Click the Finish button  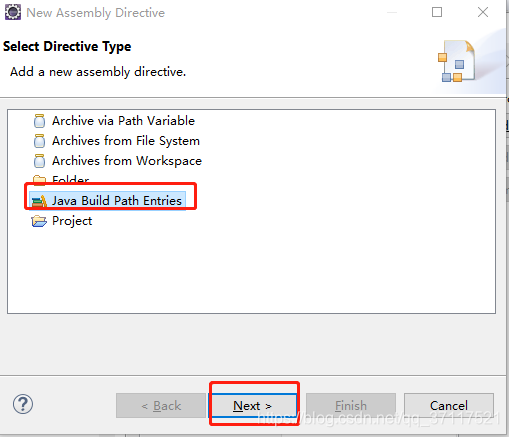[351, 406]
